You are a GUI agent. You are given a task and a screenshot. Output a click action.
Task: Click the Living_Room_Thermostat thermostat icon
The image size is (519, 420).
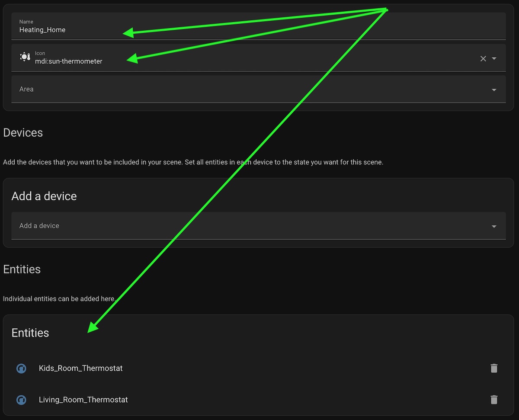pos(21,400)
